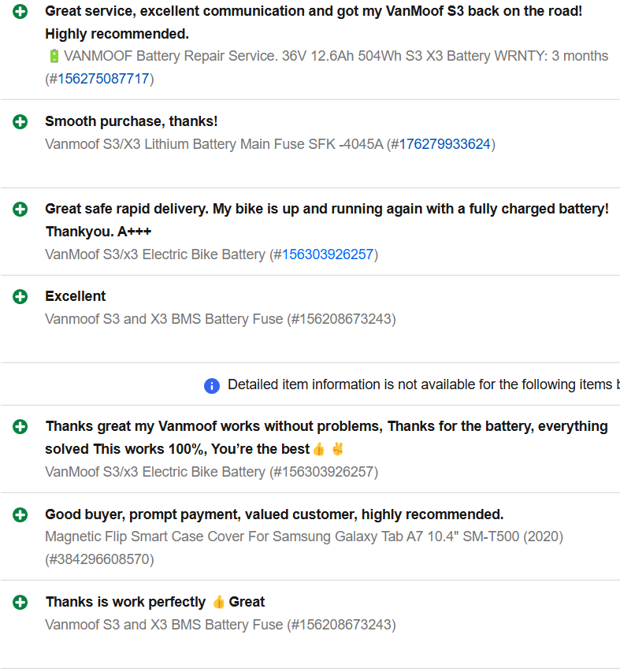
Task: Click the green battery emoji before VANMOOF Battery Repair
Action: tap(54, 56)
